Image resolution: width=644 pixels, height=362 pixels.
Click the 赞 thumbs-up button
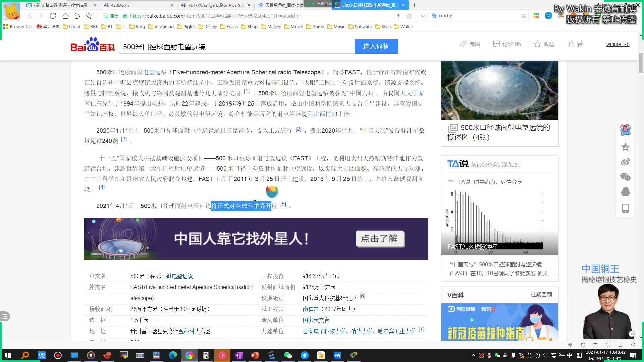(575, 44)
